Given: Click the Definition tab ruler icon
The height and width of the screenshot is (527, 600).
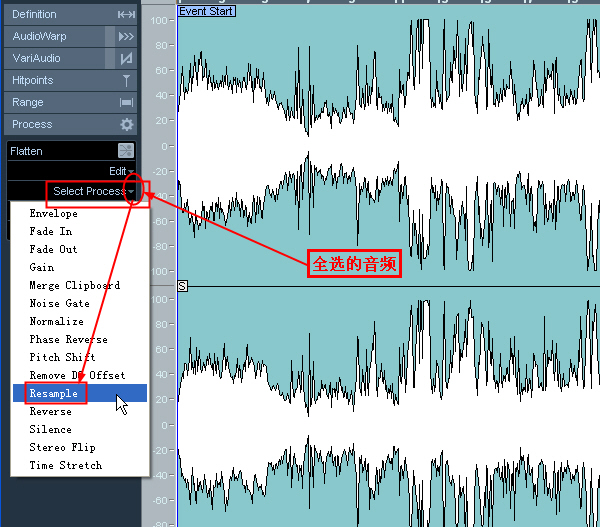Looking at the screenshot, I should (126, 14).
